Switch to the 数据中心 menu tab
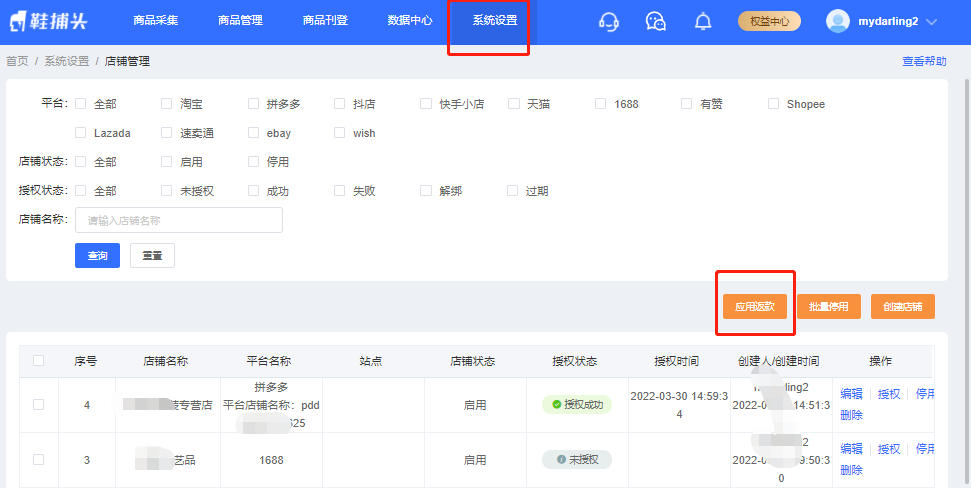 [x=410, y=21]
